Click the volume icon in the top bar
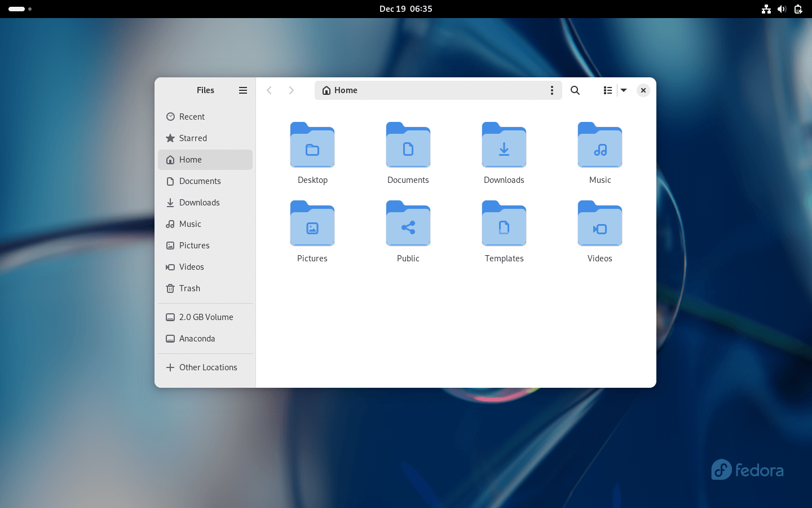 click(x=782, y=9)
